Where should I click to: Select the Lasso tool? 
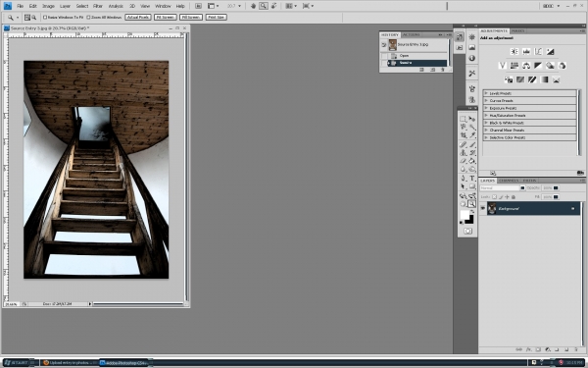[464, 127]
